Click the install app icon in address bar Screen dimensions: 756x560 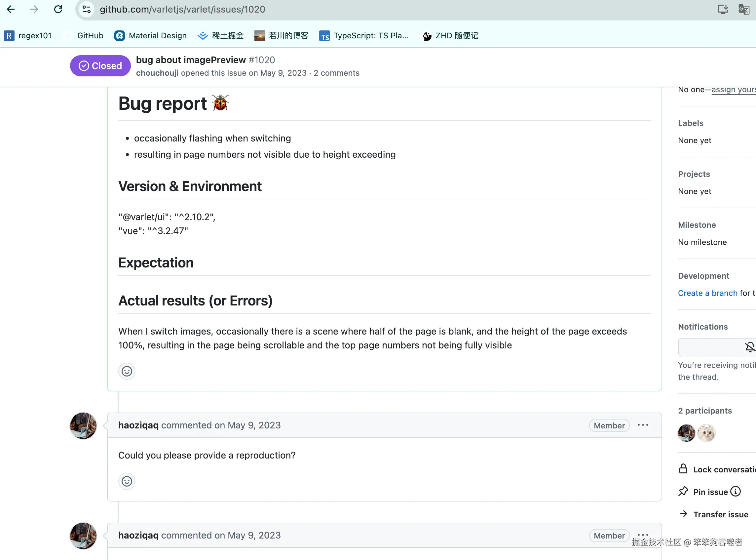coord(722,9)
